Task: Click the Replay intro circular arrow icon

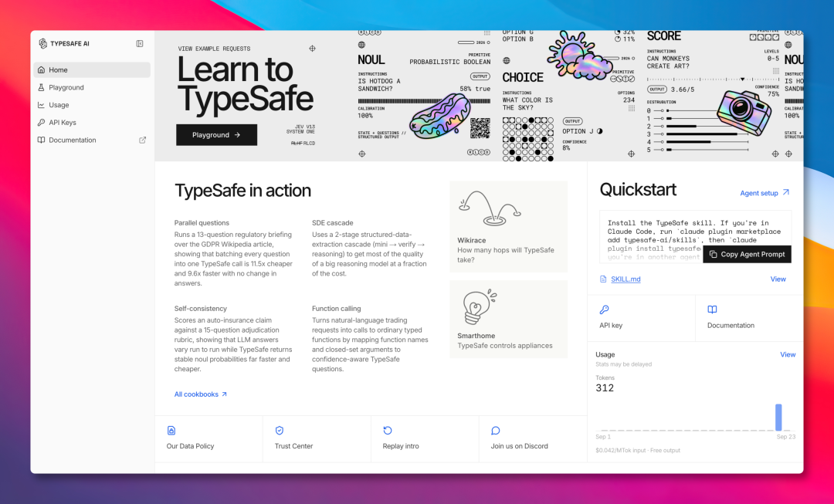Action: click(387, 431)
